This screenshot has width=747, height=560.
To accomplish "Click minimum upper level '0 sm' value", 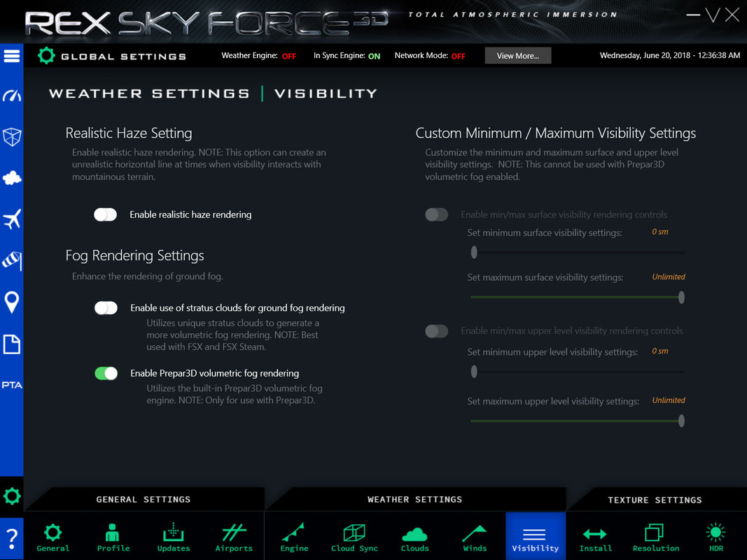I will (x=659, y=351).
